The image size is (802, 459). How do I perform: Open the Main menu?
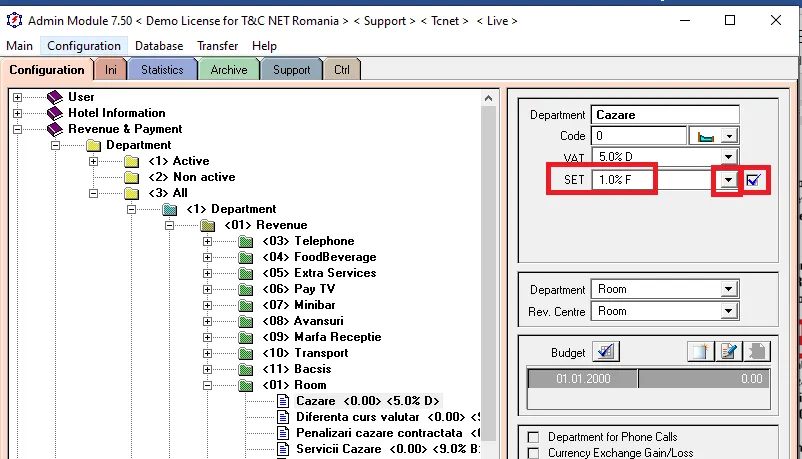tap(19, 46)
